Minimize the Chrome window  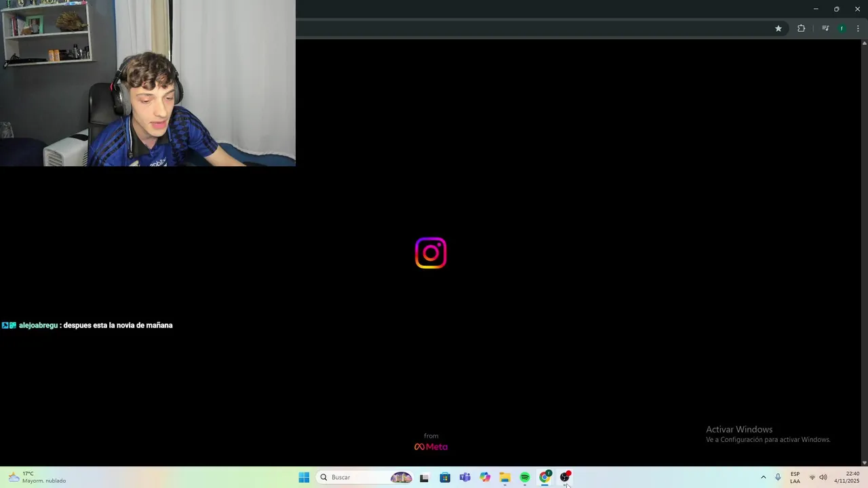click(x=816, y=9)
